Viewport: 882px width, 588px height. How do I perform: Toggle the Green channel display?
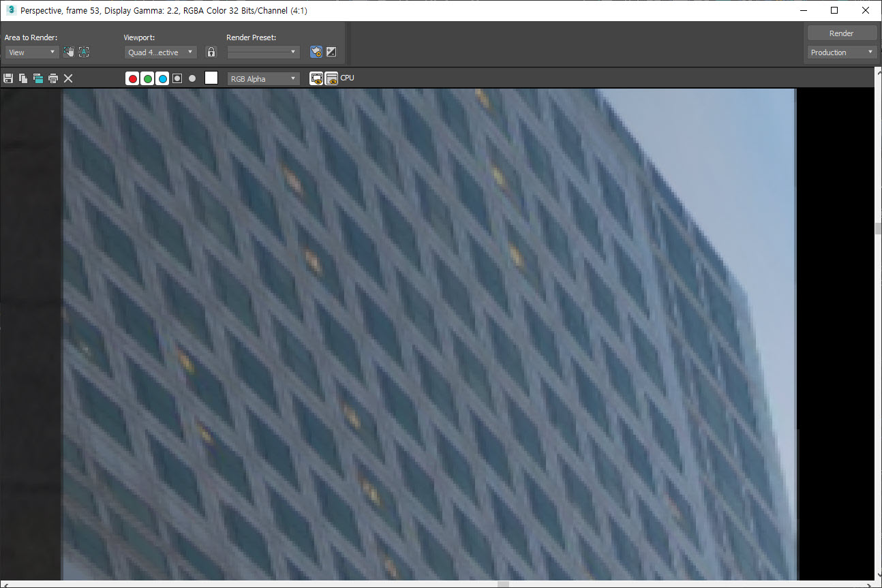[x=148, y=78]
